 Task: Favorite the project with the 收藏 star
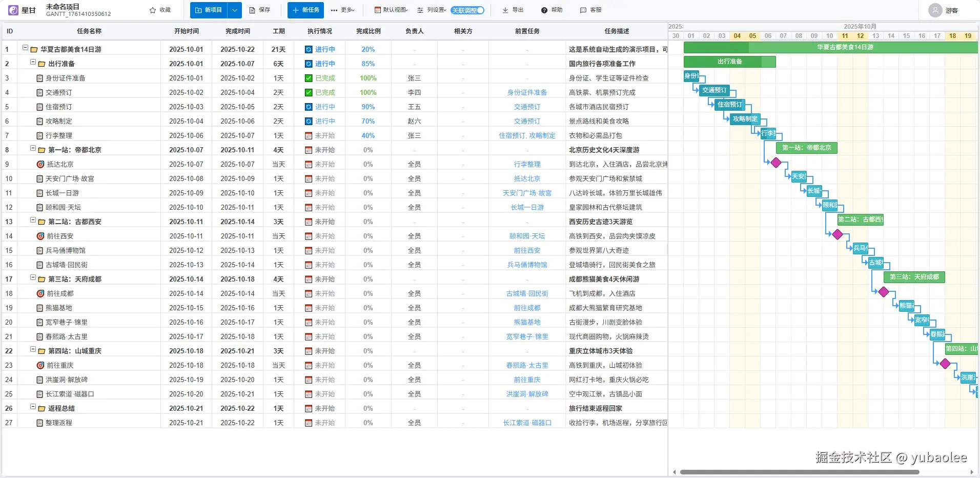coord(160,10)
